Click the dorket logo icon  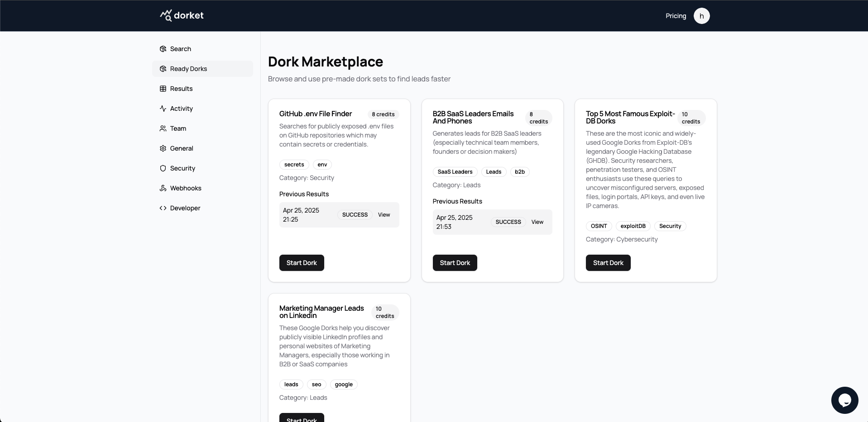pos(166,15)
